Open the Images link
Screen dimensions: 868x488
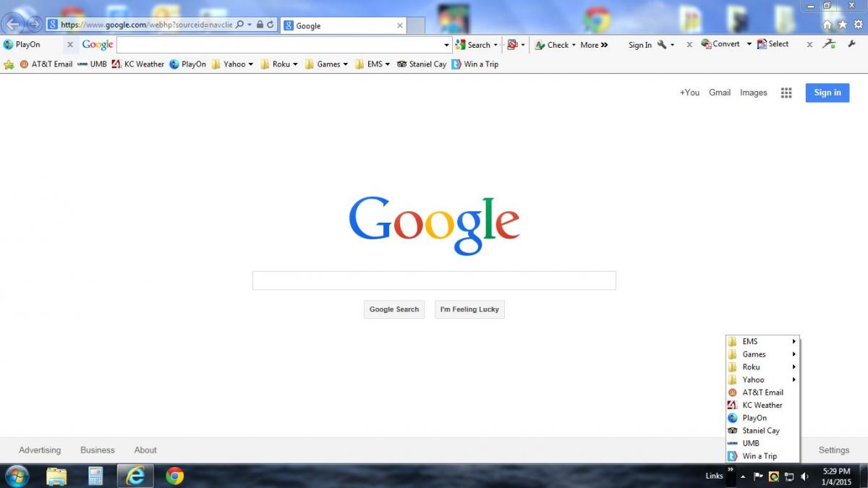(x=754, y=93)
